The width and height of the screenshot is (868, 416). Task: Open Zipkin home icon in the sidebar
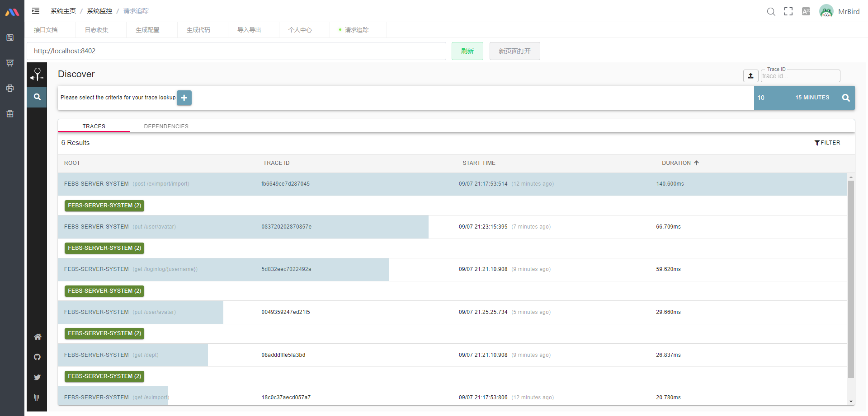point(38,337)
